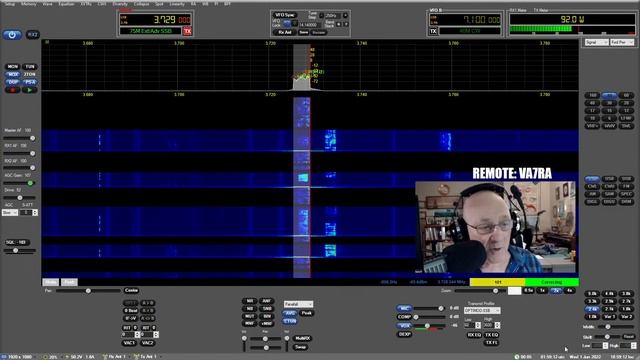
Task: Decrease the tune step with minus button
Action: 322,16
